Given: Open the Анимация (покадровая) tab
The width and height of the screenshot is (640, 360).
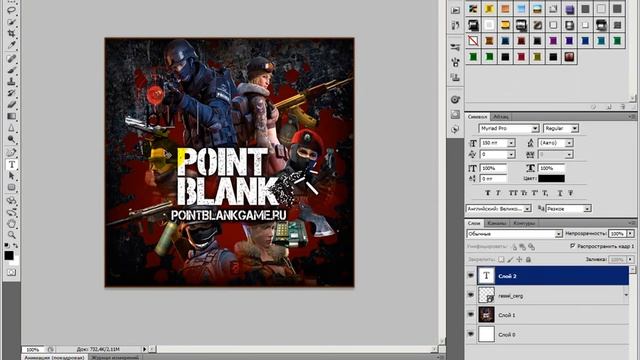Looking at the screenshot, I should (x=54, y=357).
